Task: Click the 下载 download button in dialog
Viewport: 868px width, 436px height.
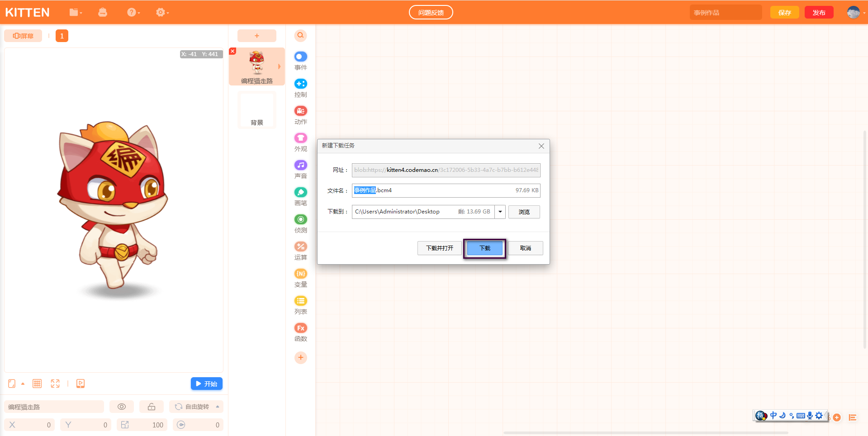Action: pyautogui.click(x=485, y=248)
